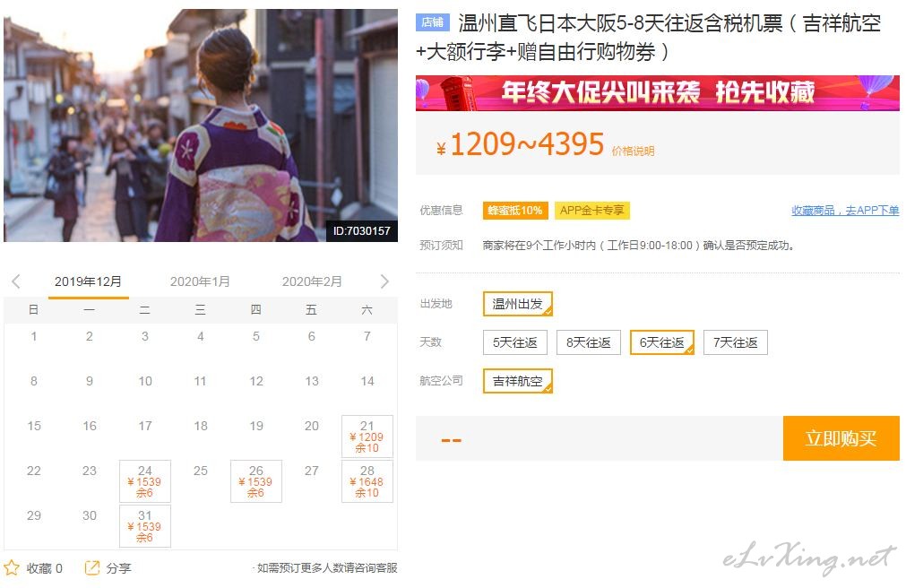Choose December 28 at ¥1648
The width and height of the screenshot is (906, 588).
click(x=367, y=481)
